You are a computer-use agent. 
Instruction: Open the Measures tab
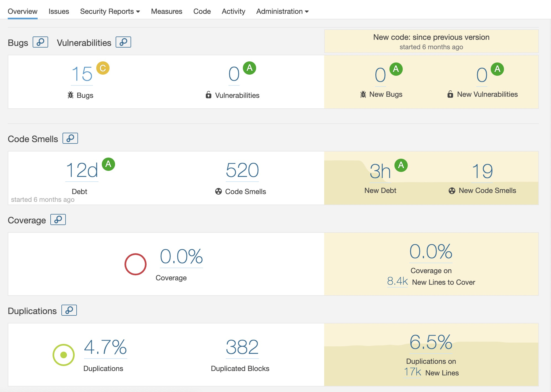pyautogui.click(x=167, y=11)
